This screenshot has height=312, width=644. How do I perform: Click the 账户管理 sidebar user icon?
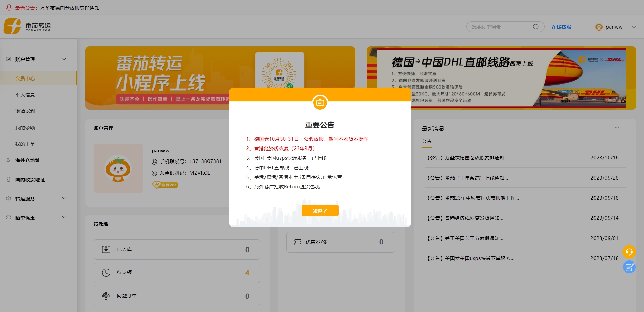(9, 59)
